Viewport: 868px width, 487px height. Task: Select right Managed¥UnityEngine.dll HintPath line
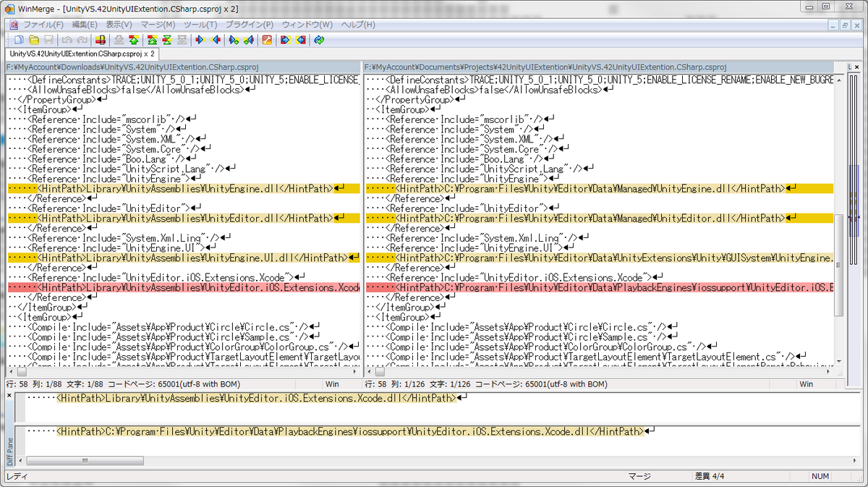pyautogui.click(x=600, y=188)
